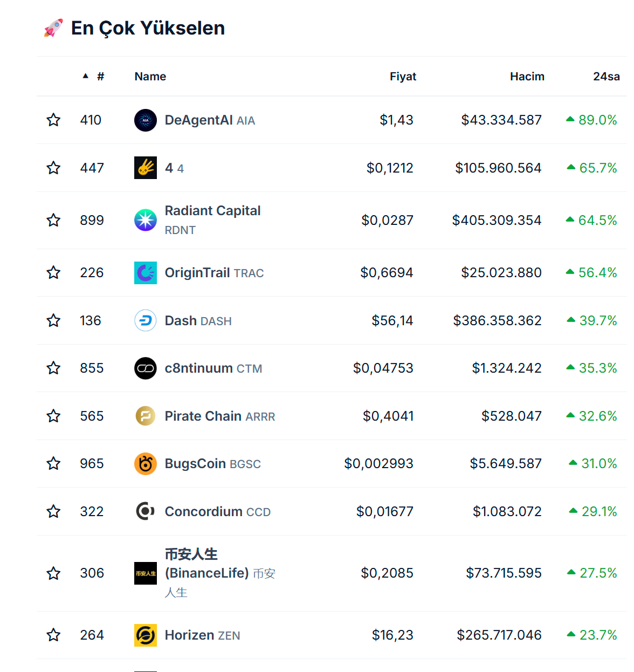This screenshot has height=672, width=634.
Task: Favorite Concordium with the star toggle
Action: 53,511
